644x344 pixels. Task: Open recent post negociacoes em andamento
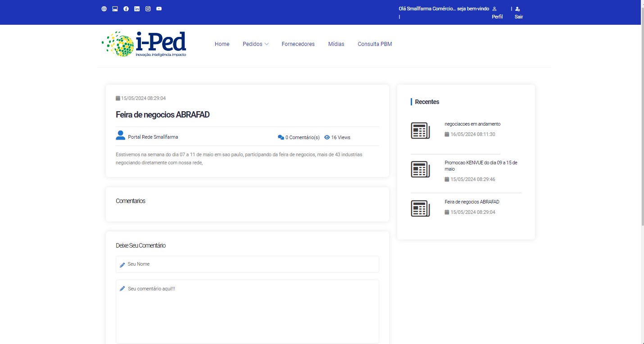pos(472,124)
